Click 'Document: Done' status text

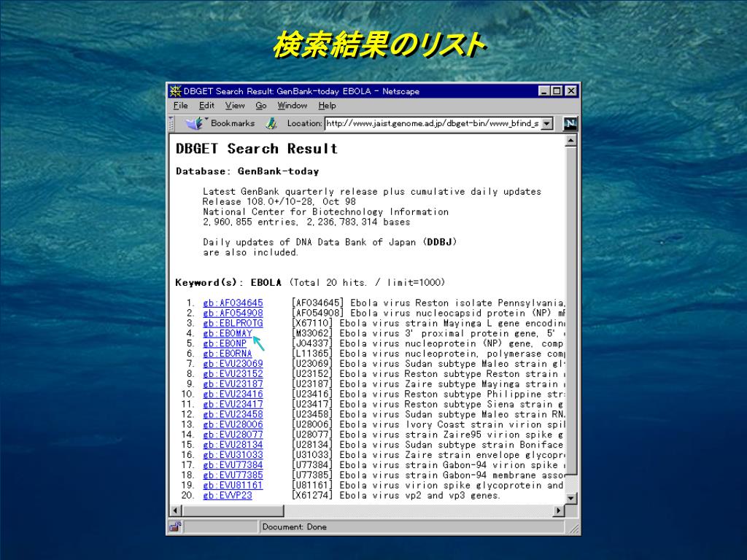(x=295, y=526)
